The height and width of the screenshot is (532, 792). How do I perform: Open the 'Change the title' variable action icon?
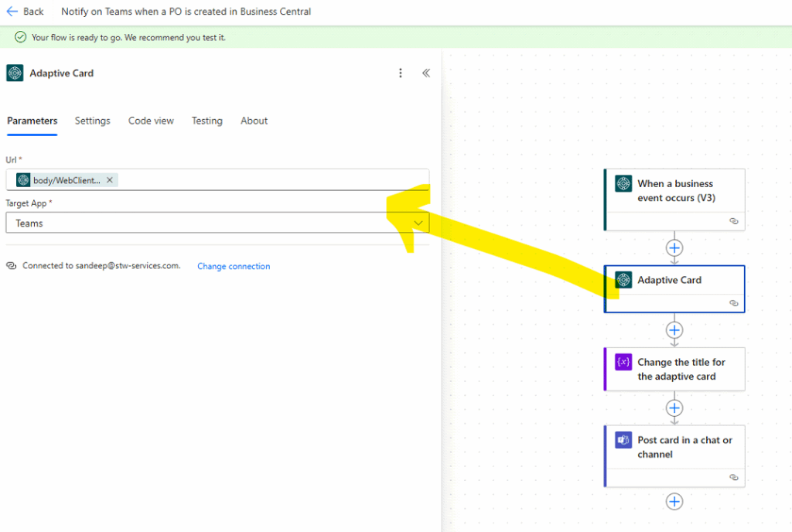(623, 362)
